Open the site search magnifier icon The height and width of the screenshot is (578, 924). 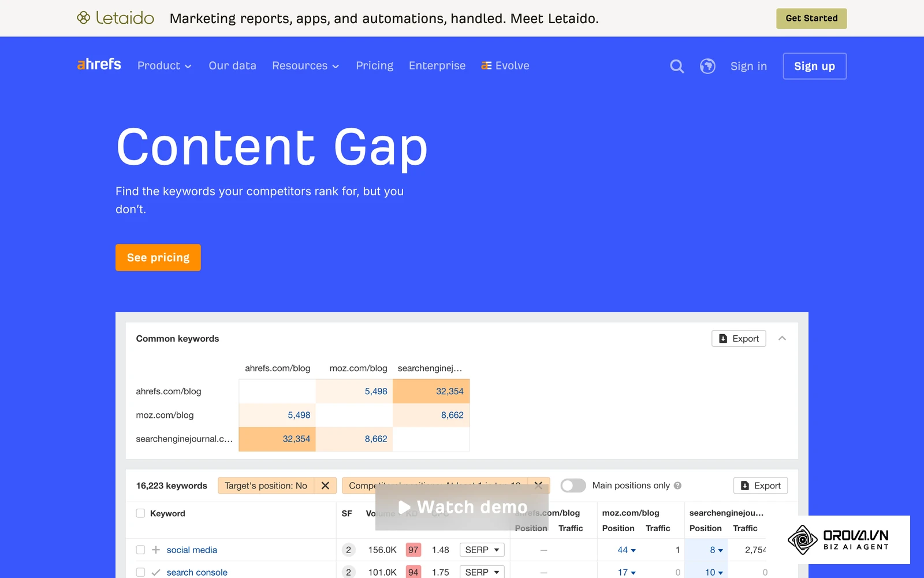[677, 66]
